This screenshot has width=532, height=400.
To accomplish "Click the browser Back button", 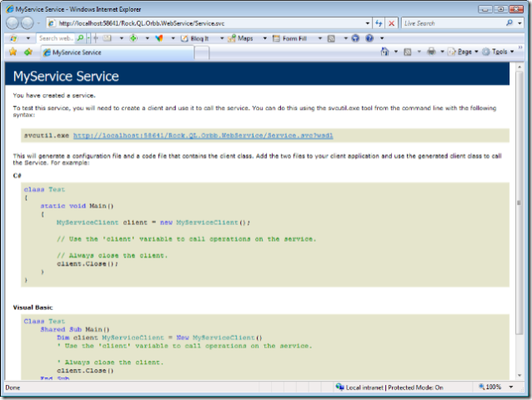I will tap(13, 23).
